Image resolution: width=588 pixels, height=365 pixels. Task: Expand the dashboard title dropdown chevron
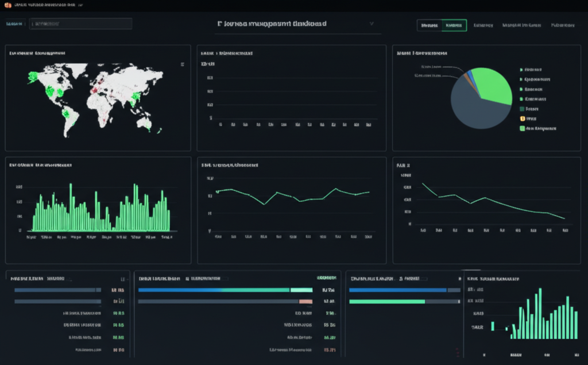(x=371, y=24)
